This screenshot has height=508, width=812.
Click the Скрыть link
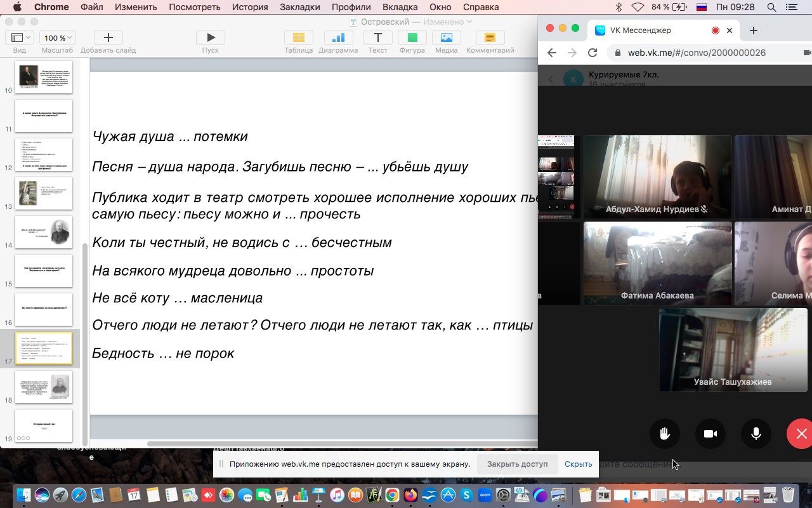click(x=578, y=464)
